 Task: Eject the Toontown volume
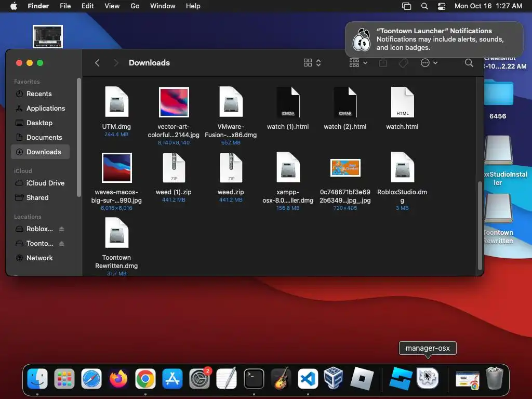[61, 244]
